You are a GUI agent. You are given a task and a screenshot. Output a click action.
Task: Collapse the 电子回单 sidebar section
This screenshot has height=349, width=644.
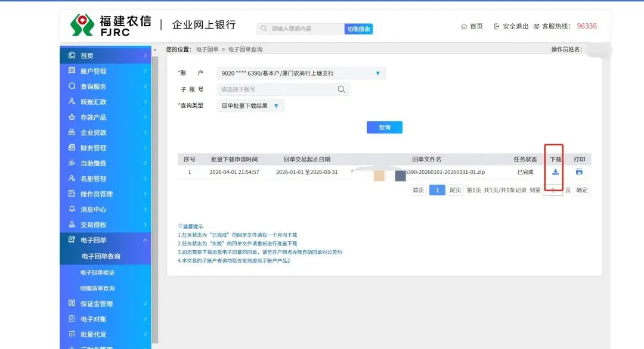pos(145,240)
